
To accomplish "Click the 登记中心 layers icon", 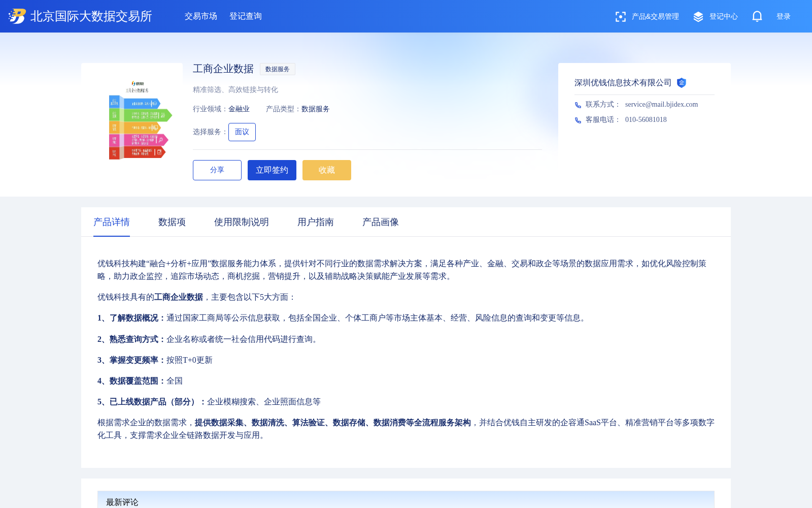I will coord(698,17).
